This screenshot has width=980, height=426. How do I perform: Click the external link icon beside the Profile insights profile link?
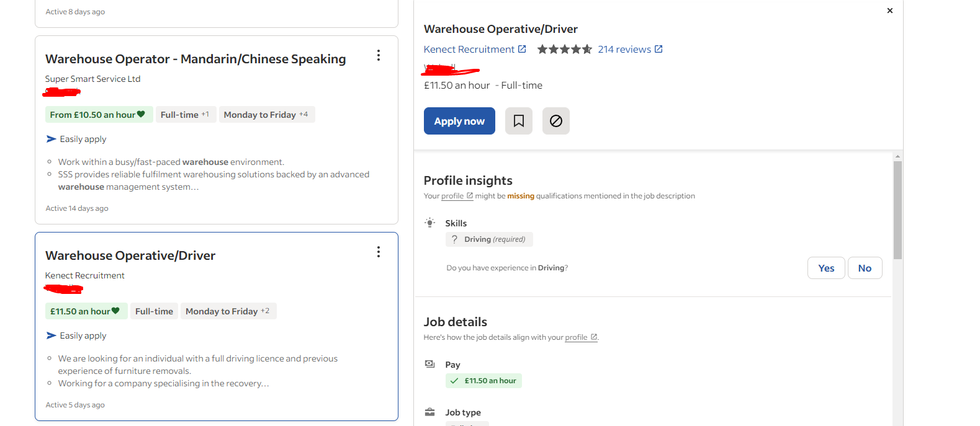(x=470, y=196)
